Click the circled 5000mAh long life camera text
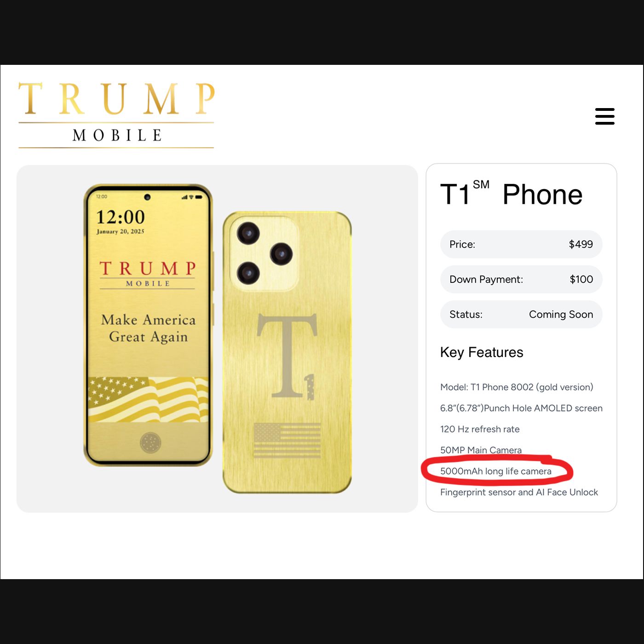The width and height of the screenshot is (644, 644). (x=496, y=471)
